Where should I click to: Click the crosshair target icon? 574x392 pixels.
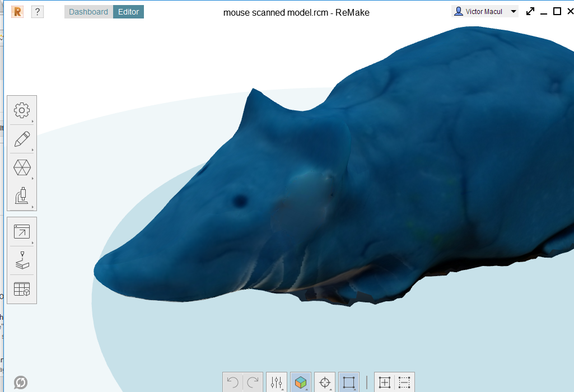coord(325,382)
